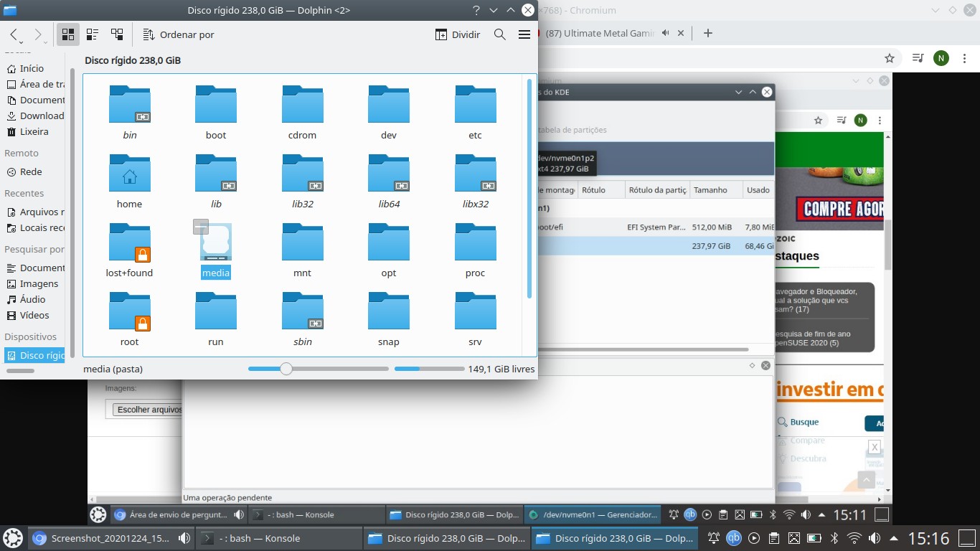Open the etc folder
This screenshot has width=980, height=551.
click(x=475, y=113)
